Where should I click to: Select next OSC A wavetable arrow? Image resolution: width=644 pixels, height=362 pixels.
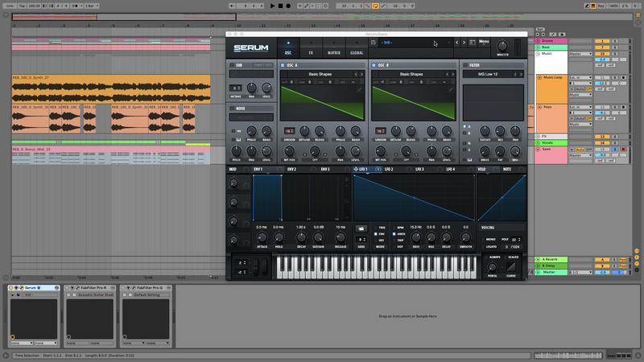point(361,74)
